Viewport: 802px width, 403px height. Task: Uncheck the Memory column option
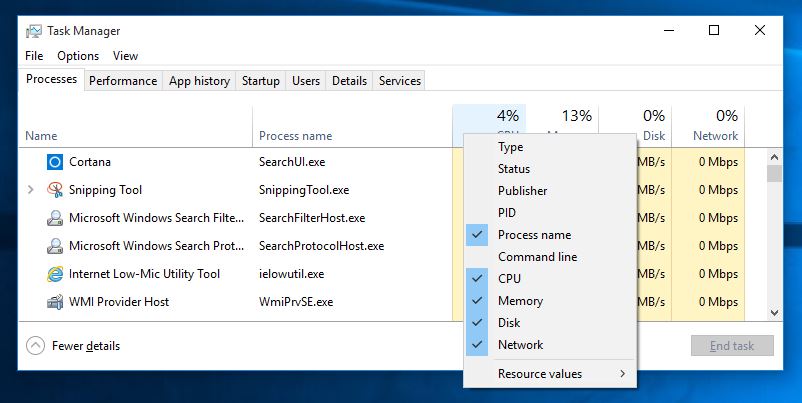tap(550, 301)
